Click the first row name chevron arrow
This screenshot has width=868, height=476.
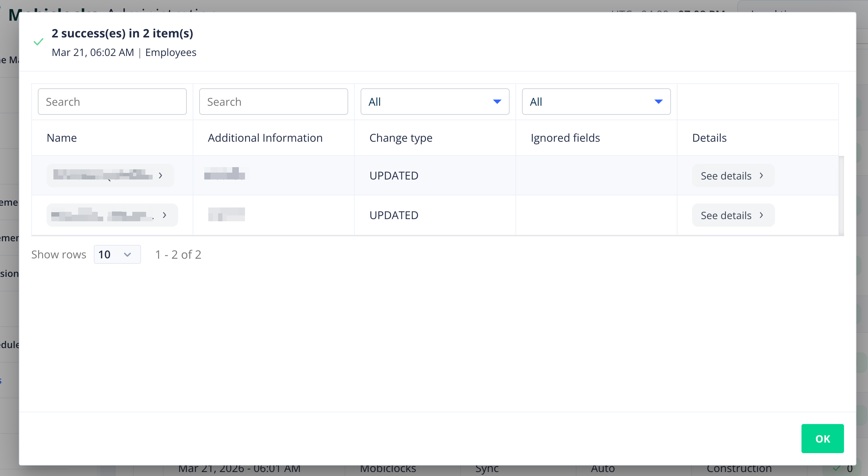[x=161, y=176]
